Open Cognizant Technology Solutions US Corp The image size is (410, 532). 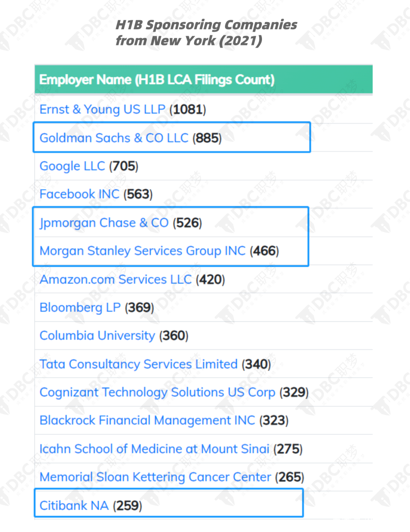(157, 392)
